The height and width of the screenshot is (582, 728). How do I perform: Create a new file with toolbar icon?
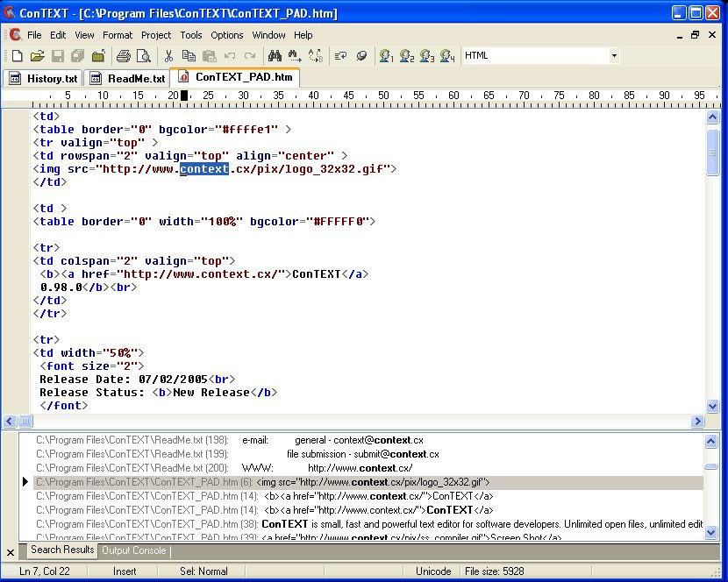coord(18,56)
